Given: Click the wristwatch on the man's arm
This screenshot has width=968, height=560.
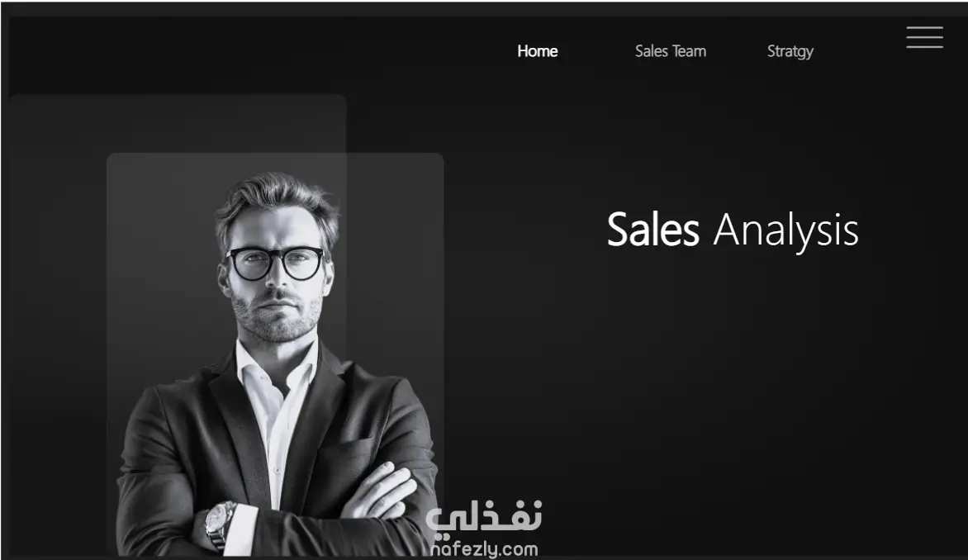Looking at the screenshot, I should (x=219, y=524).
